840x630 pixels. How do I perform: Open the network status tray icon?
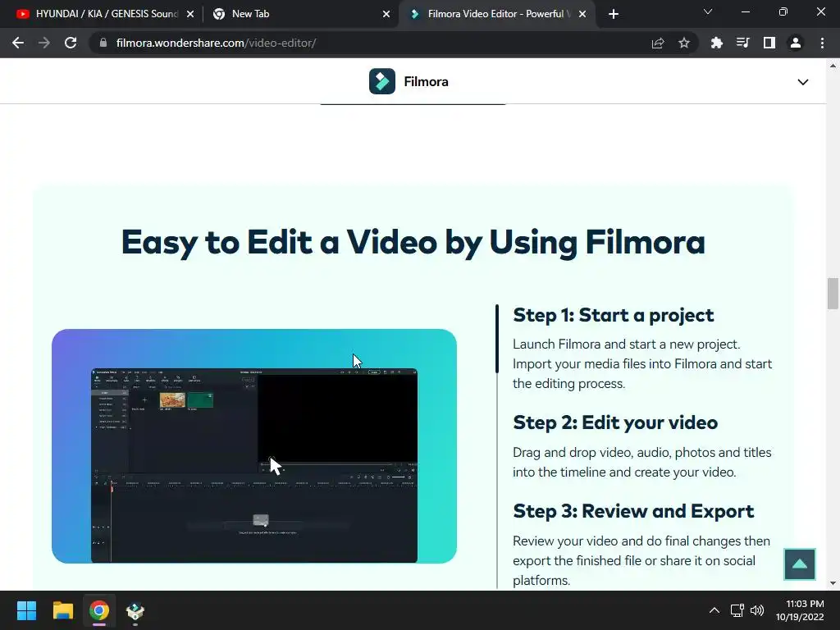pyautogui.click(x=737, y=610)
